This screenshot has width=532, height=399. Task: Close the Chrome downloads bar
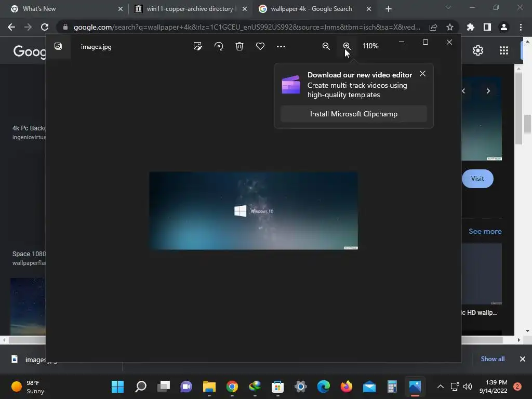(523, 359)
